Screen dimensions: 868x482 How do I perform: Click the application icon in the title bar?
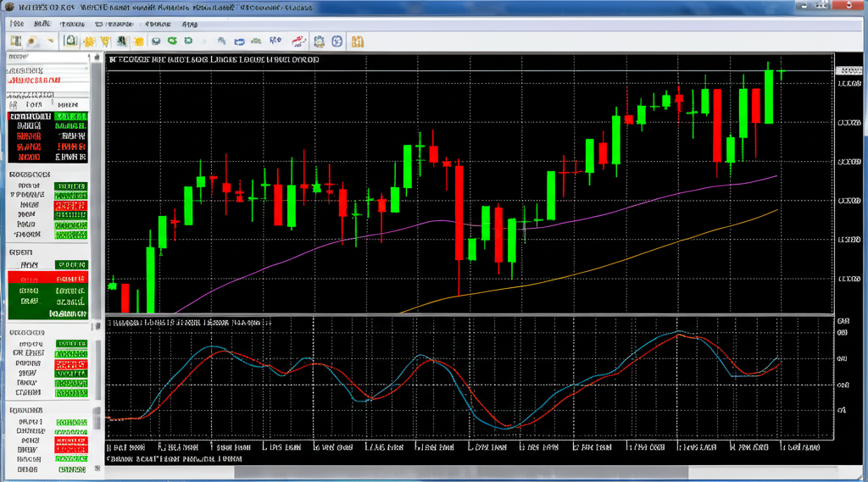click(x=8, y=7)
